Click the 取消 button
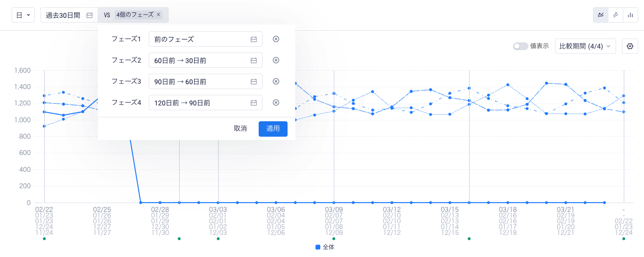This screenshot has width=644, height=257. tap(240, 128)
